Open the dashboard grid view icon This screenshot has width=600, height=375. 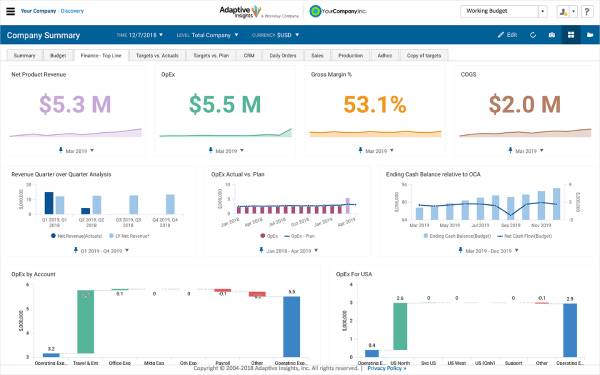571,35
